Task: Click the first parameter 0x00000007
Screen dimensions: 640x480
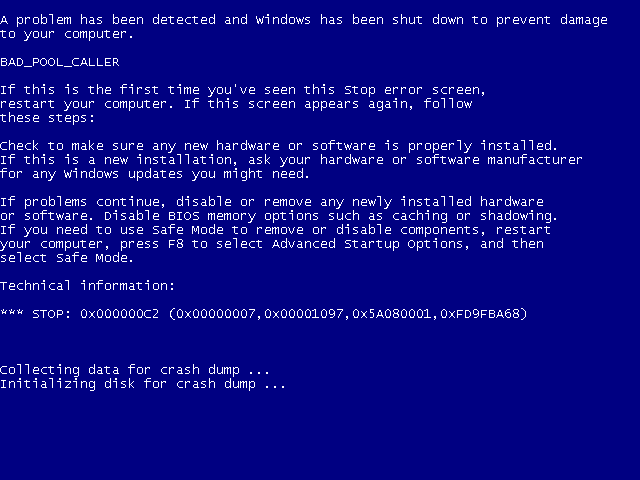Action: [216, 314]
